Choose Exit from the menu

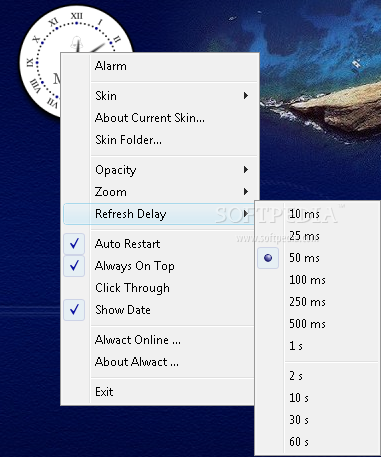[x=159, y=392]
